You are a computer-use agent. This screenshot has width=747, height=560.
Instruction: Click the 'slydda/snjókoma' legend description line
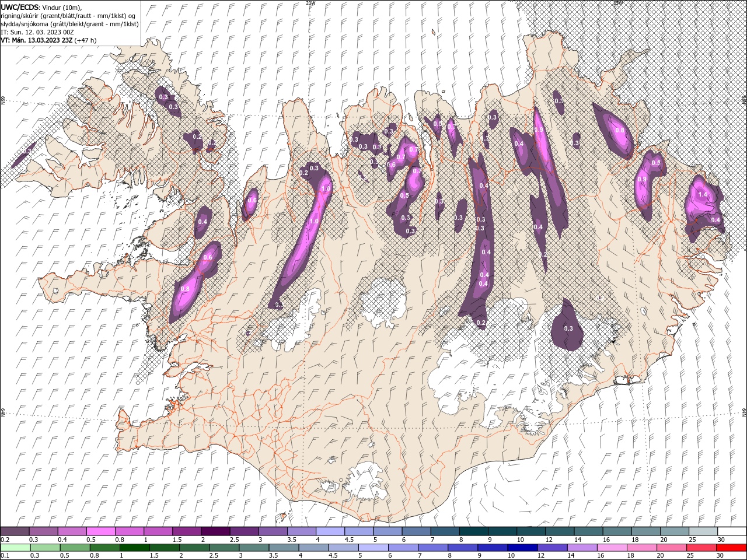point(69,24)
